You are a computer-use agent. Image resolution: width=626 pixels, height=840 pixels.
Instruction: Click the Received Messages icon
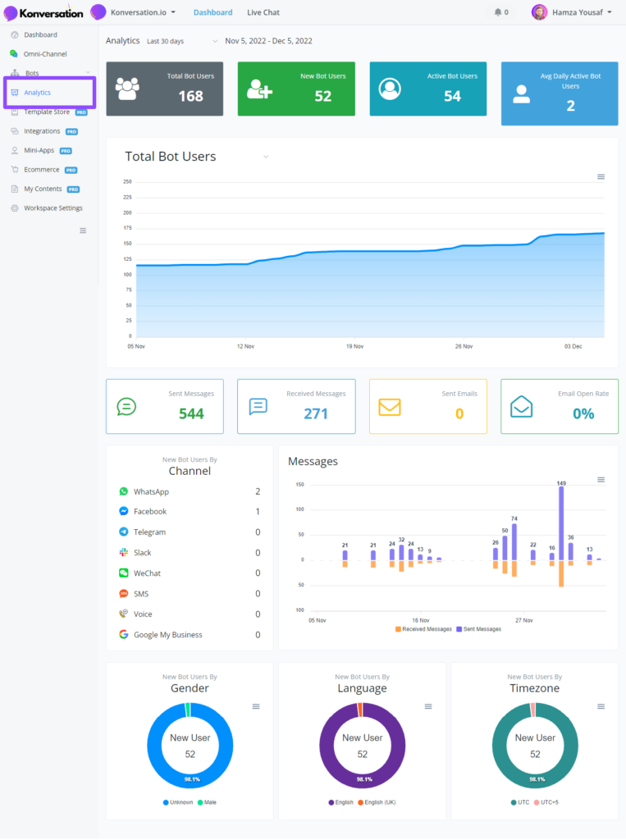click(x=258, y=407)
